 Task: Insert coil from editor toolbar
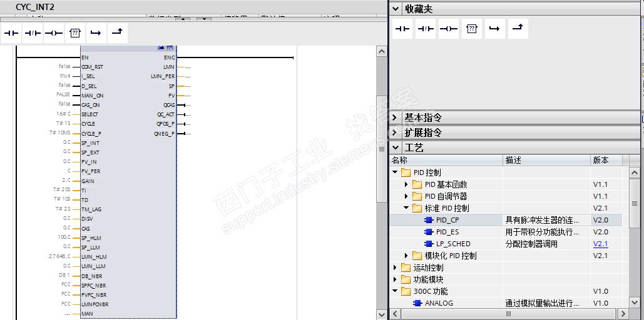pyautogui.click(x=53, y=33)
